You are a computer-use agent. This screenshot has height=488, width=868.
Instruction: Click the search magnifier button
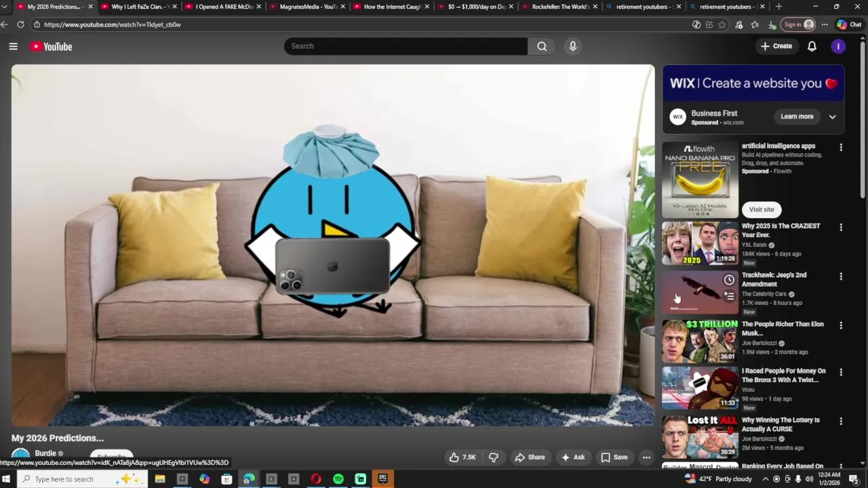542,46
